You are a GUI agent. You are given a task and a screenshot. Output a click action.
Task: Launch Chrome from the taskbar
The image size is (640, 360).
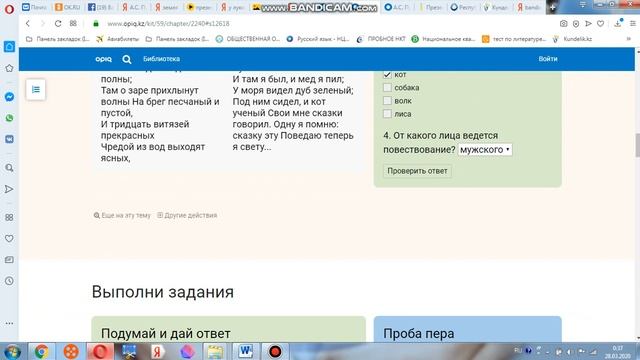(x=41, y=351)
